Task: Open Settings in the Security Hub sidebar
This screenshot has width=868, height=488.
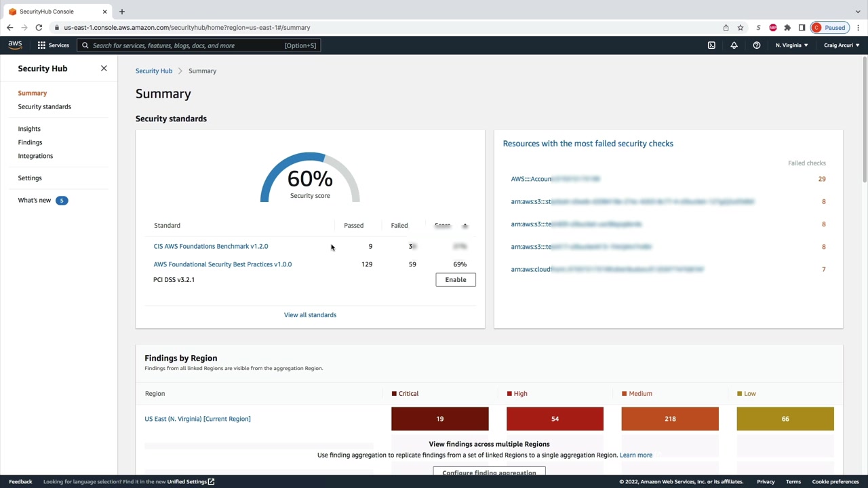Action: pyautogui.click(x=30, y=178)
